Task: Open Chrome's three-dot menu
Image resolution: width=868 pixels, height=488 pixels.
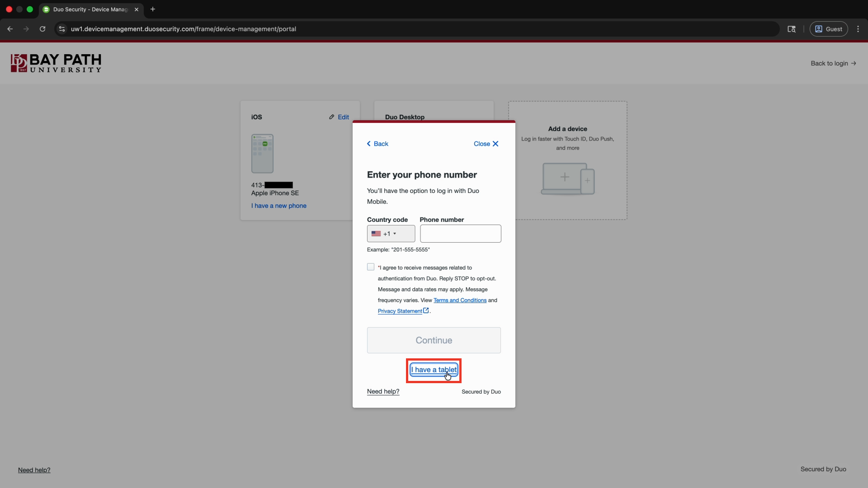Action: pyautogui.click(x=858, y=29)
